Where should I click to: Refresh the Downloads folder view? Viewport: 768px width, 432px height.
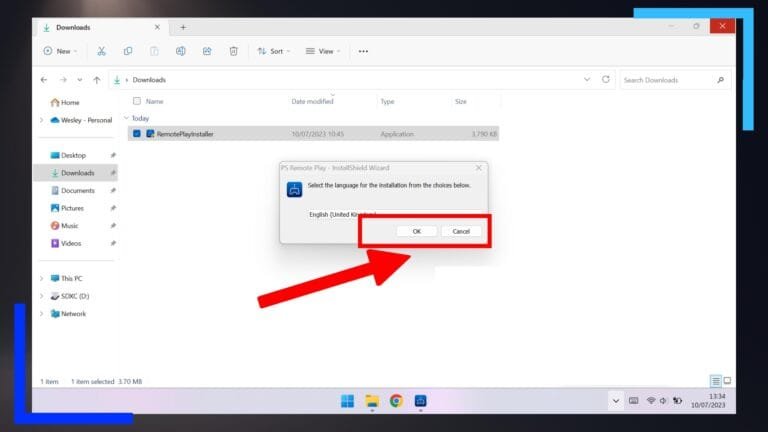point(606,79)
